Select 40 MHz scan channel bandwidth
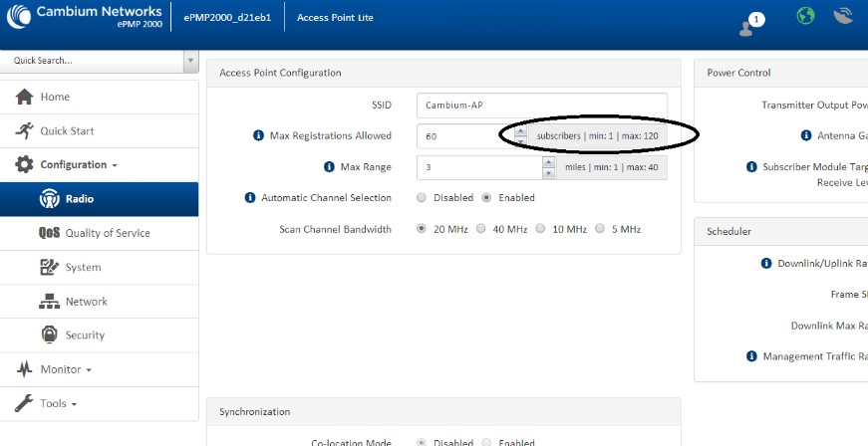 coord(481,228)
